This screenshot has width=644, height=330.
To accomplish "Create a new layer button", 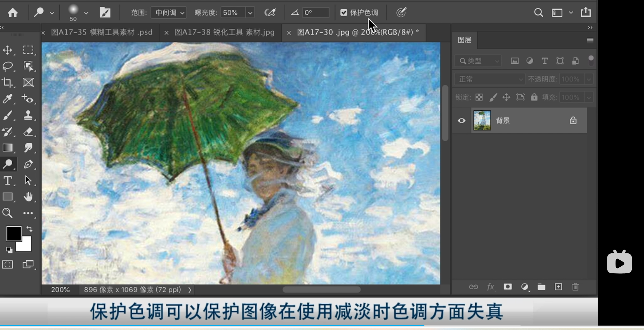I will click(558, 287).
